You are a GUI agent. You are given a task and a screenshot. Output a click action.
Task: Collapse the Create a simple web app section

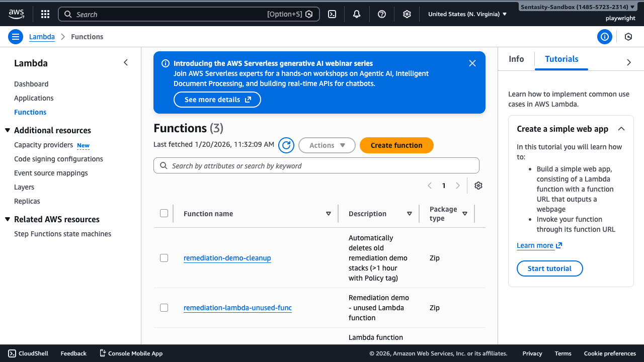point(621,129)
